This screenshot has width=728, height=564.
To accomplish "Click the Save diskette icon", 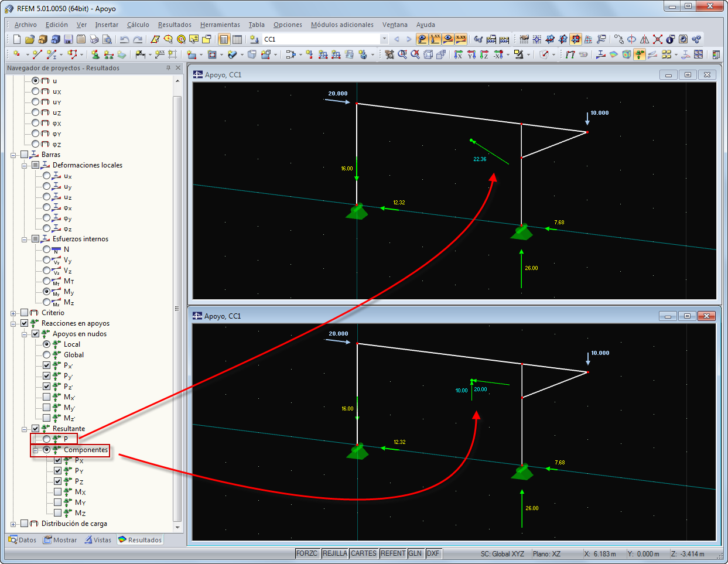I will tap(69, 39).
